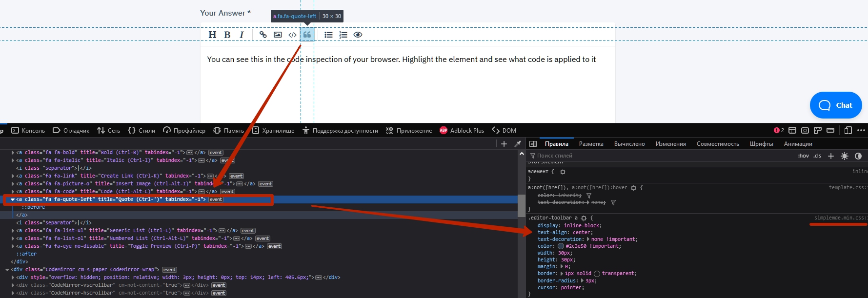
Task: Toggle the editor preview eye icon
Action: coord(358,35)
